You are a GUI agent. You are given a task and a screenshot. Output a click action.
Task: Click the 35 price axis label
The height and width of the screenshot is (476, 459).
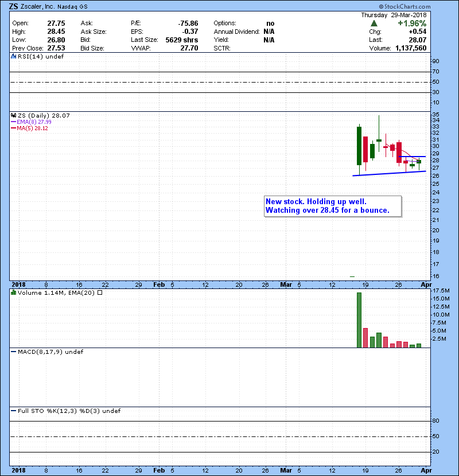click(x=435, y=115)
